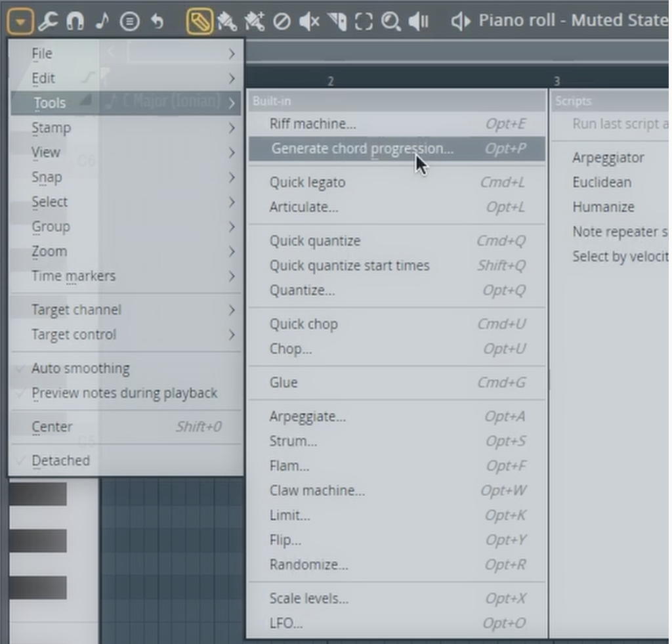This screenshot has height=644, width=672.
Task: Toggle Auto smoothing option
Action: pos(126,368)
